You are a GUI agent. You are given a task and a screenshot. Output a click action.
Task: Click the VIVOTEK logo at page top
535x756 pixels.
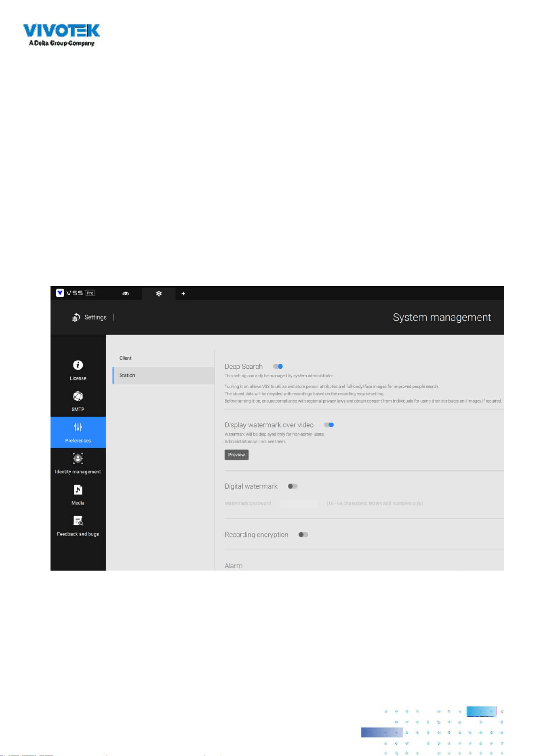tap(61, 35)
